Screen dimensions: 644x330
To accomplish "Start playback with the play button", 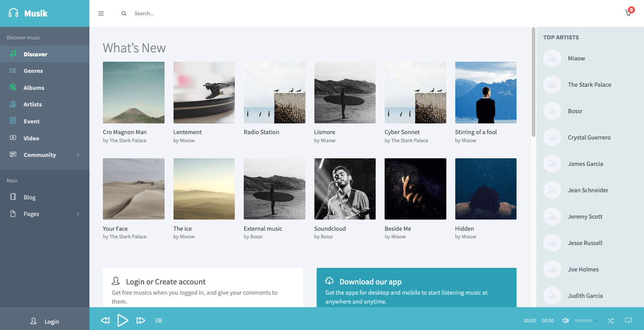I will tap(123, 320).
